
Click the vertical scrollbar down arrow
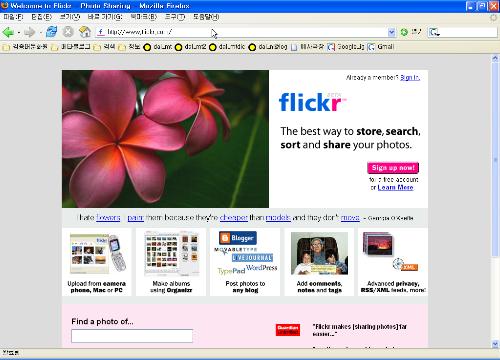coord(495,343)
